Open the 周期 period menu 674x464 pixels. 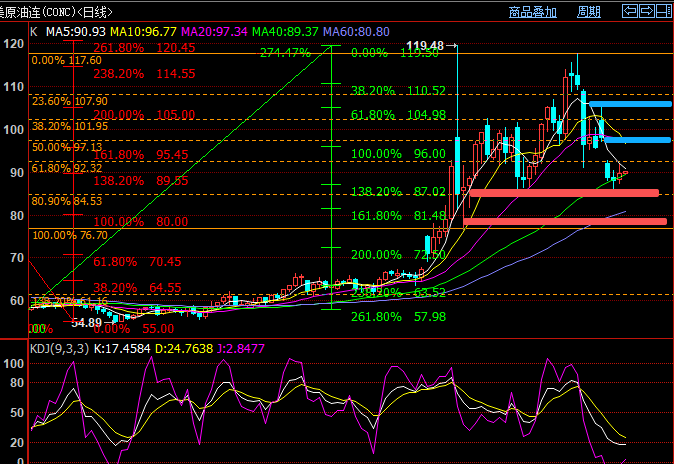point(589,13)
